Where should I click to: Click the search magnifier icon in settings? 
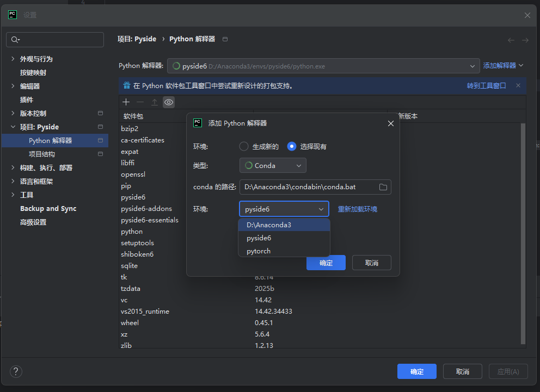15,40
